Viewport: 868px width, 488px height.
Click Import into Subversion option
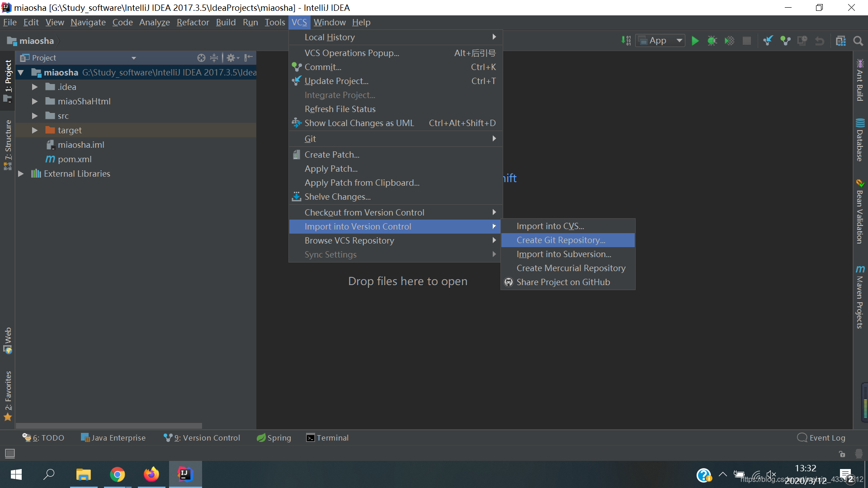(x=563, y=253)
